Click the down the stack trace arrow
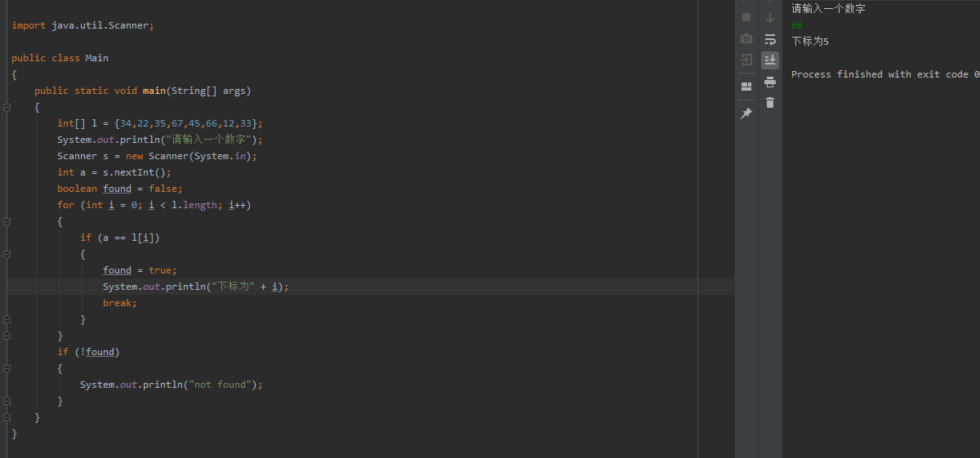The image size is (980, 458). (770, 17)
